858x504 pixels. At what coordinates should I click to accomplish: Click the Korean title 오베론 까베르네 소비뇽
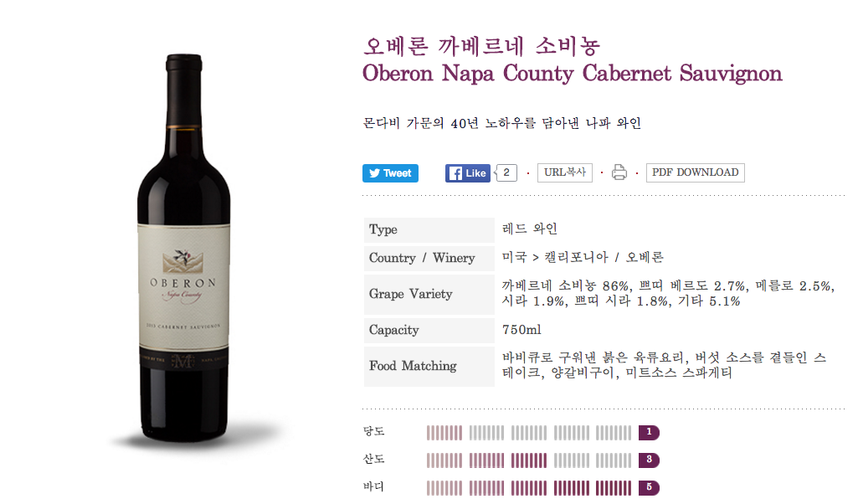481,46
